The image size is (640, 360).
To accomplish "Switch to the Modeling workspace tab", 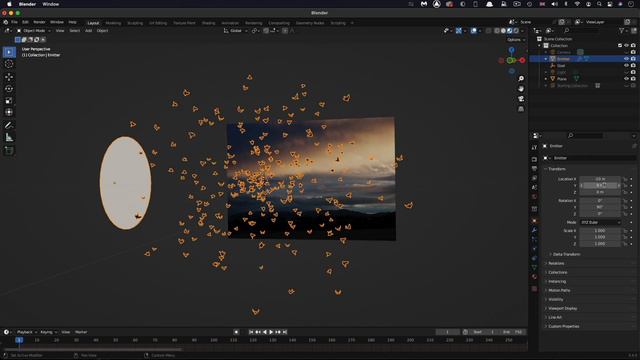I will pyautogui.click(x=113, y=23).
